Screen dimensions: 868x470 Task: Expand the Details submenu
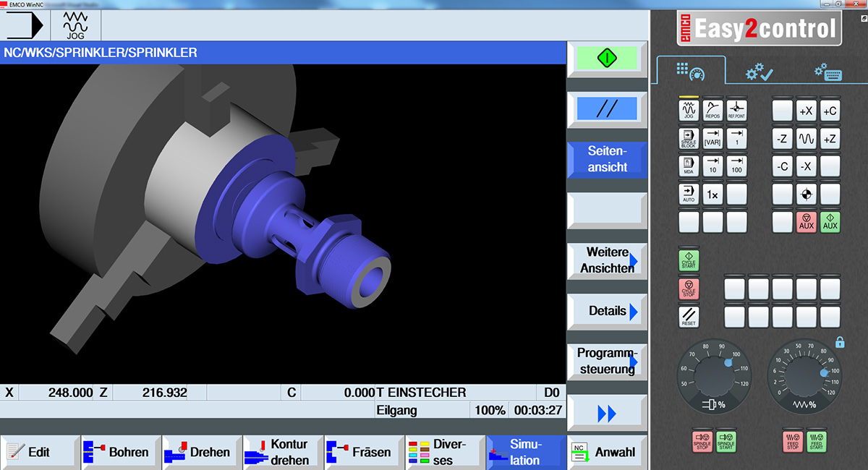tap(607, 311)
